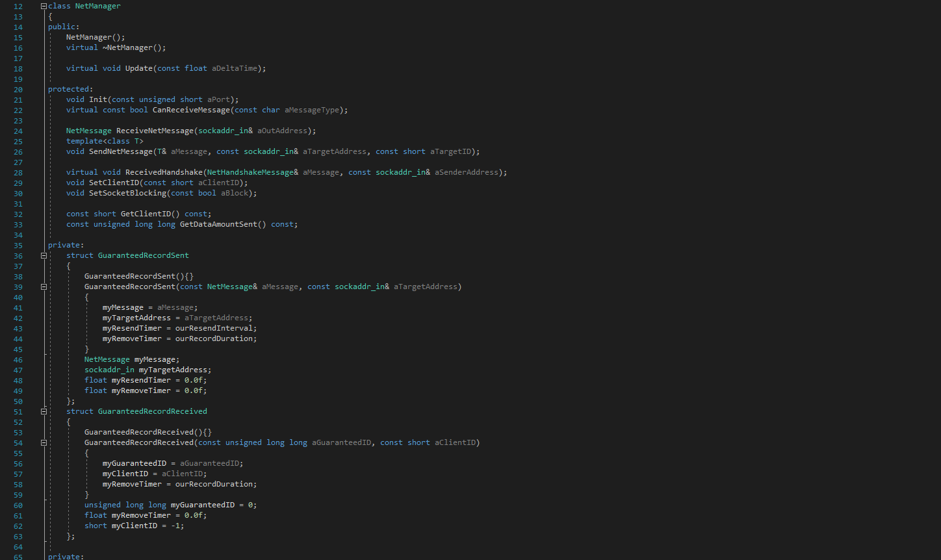This screenshot has height=560, width=941.
Task: Click 'NetMessage myMessage;' member declaration
Action: (132, 359)
